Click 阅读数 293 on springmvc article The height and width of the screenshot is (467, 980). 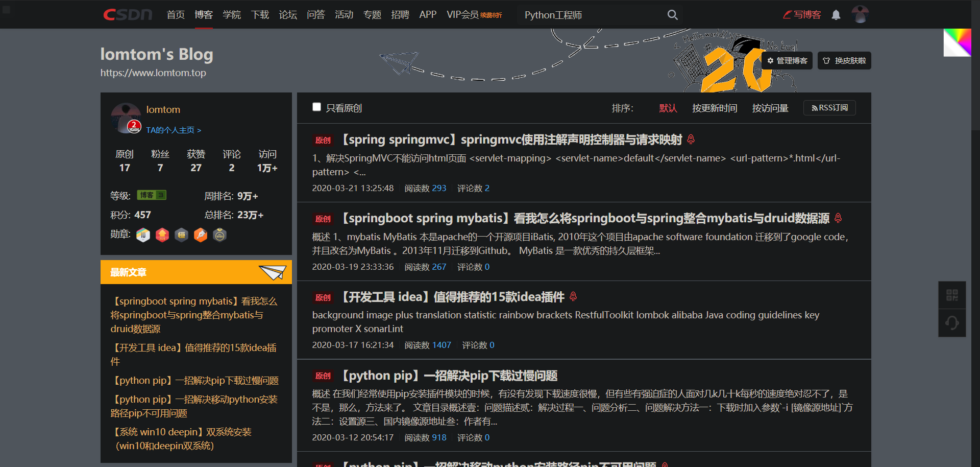click(x=425, y=188)
